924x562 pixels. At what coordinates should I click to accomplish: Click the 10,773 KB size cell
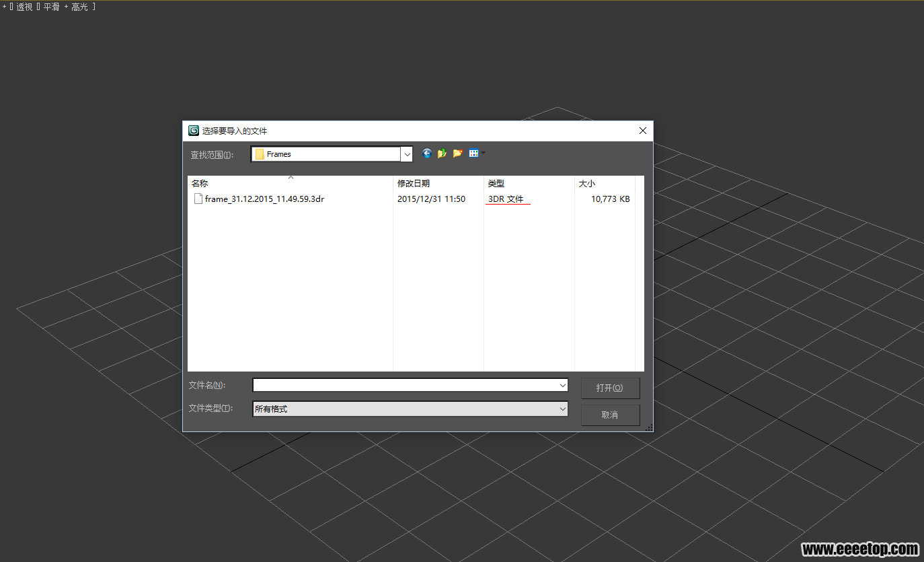[x=611, y=199]
